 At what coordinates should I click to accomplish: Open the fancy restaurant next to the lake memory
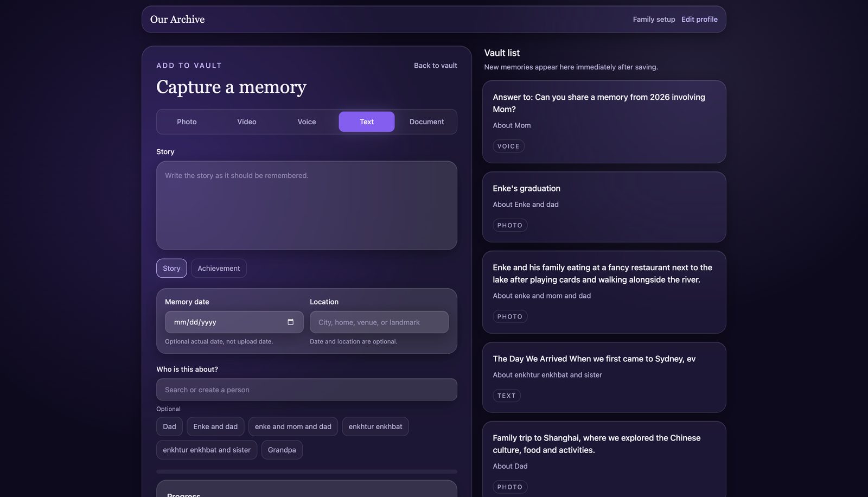click(604, 292)
